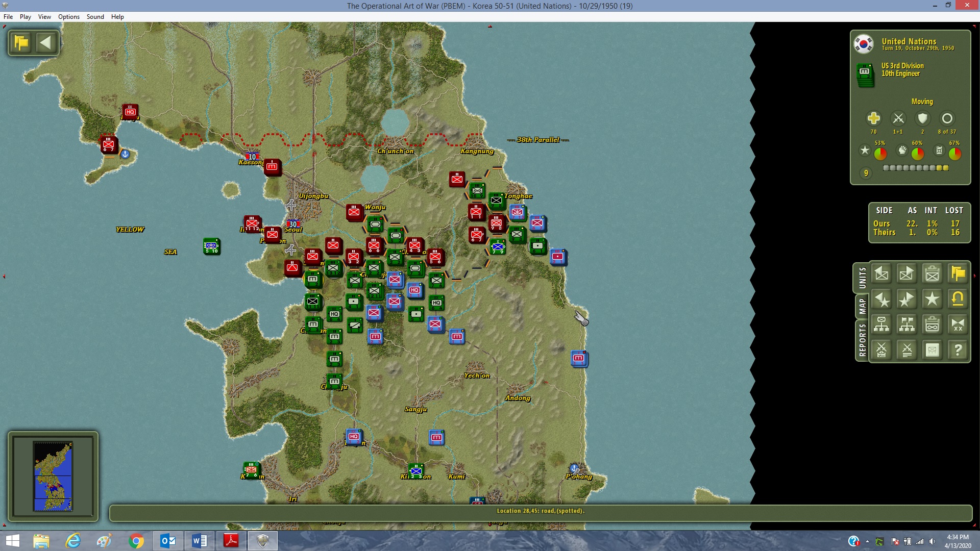
Task: Switch to the UNITS tab
Action: 863,278
